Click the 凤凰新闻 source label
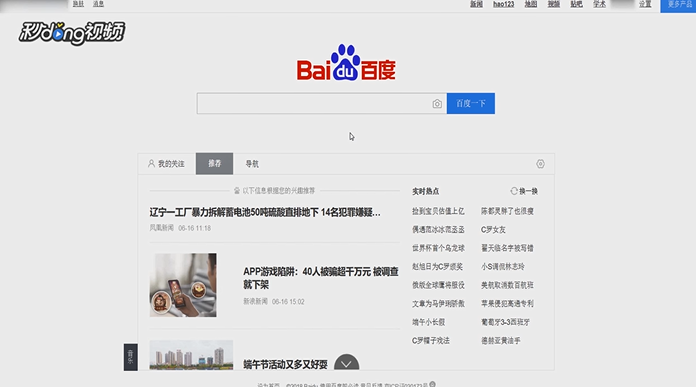Image resolution: width=696 pixels, height=387 pixels. pos(162,228)
